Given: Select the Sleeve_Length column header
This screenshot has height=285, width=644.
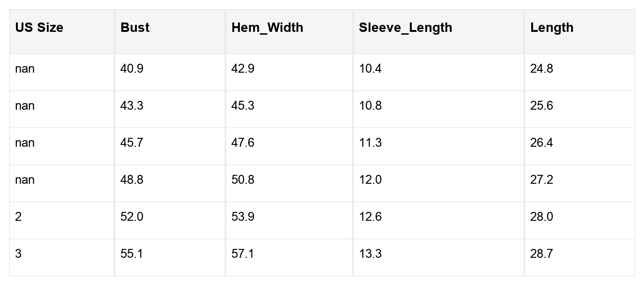Looking at the screenshot, I should point(405,28).
